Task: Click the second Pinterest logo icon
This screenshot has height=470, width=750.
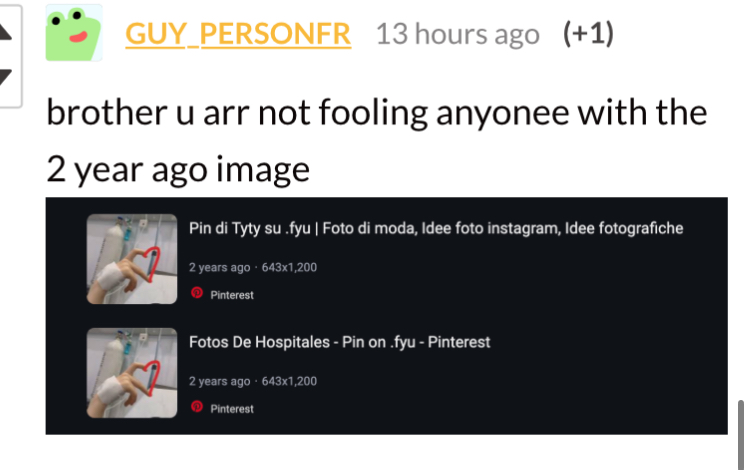Action: pos(197,406)
